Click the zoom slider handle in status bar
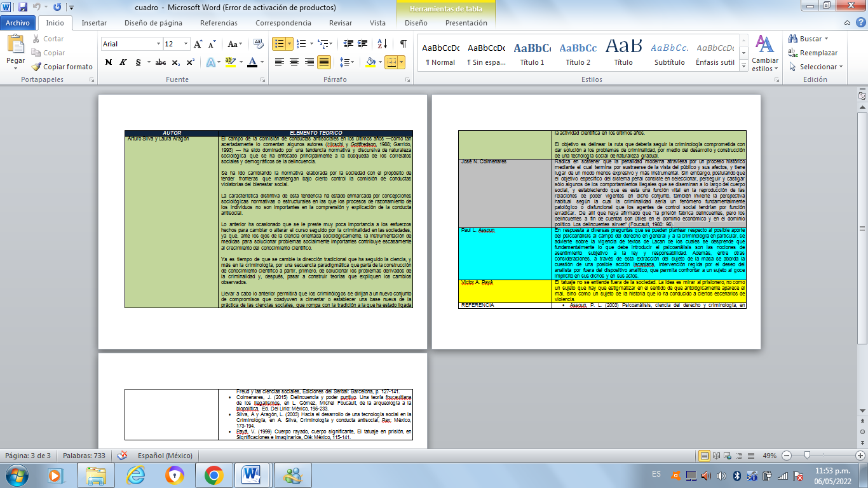The height and width of the screenshot is (488, 868). 806,456
